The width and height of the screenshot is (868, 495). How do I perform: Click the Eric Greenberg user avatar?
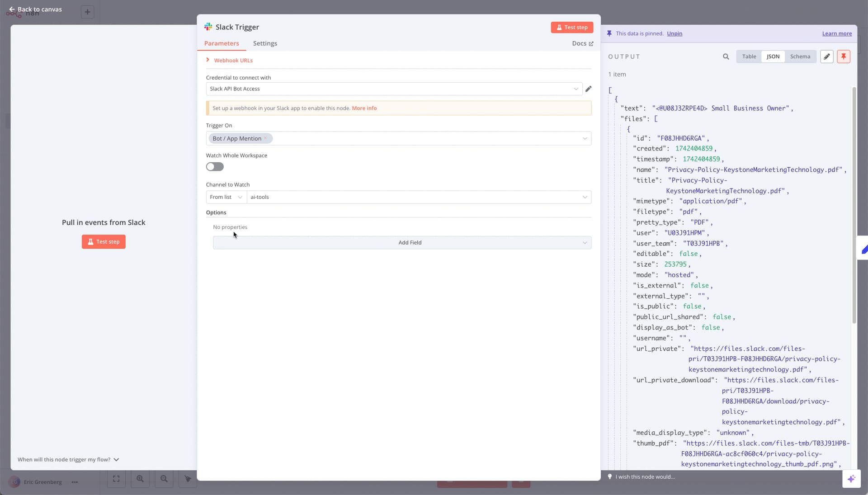click(14, 482)
